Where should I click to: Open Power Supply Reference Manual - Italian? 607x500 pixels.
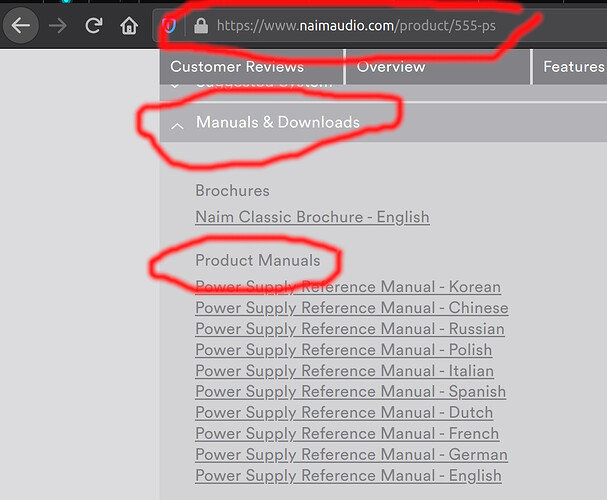pos(345,370)
